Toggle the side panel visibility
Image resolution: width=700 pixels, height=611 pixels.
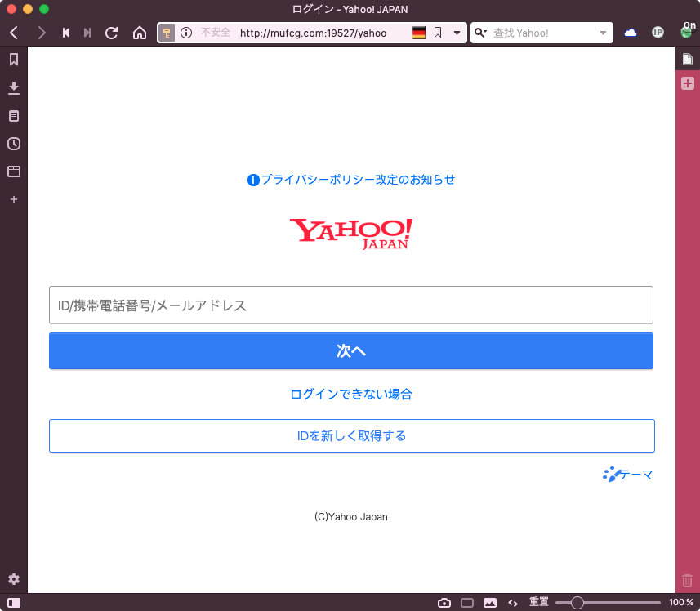coord(14,603)
